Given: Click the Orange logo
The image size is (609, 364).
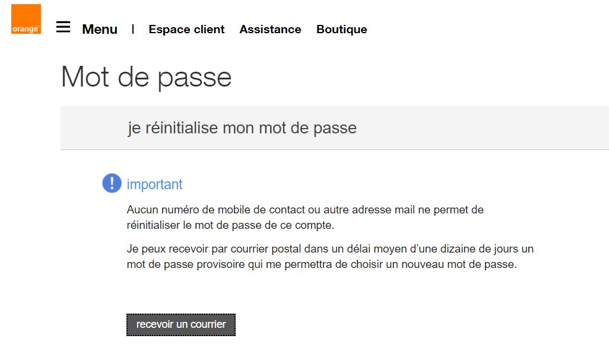Looking at the screenshot, I should coord(26,19).
